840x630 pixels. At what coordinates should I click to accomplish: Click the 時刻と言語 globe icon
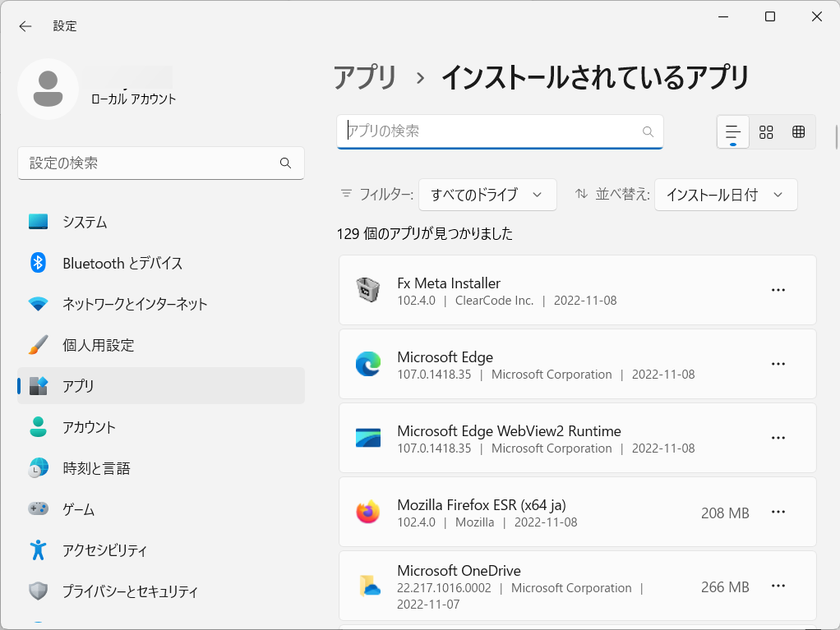38,468
